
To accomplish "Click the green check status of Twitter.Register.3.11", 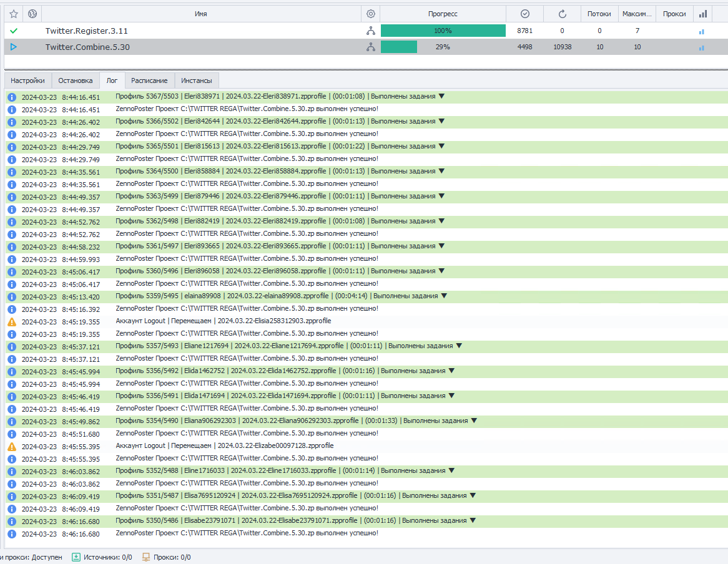I will click(14, 31).
